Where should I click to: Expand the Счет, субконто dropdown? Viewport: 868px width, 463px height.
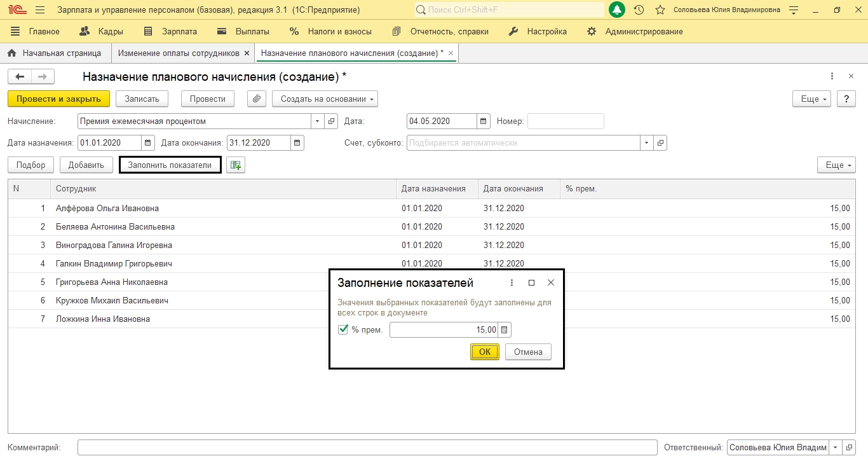(647, 143)
